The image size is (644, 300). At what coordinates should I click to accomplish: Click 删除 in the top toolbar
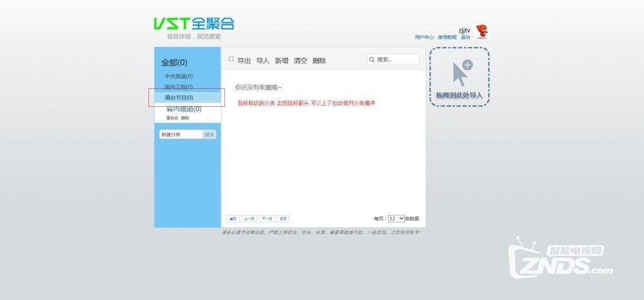tap(319, 61)
